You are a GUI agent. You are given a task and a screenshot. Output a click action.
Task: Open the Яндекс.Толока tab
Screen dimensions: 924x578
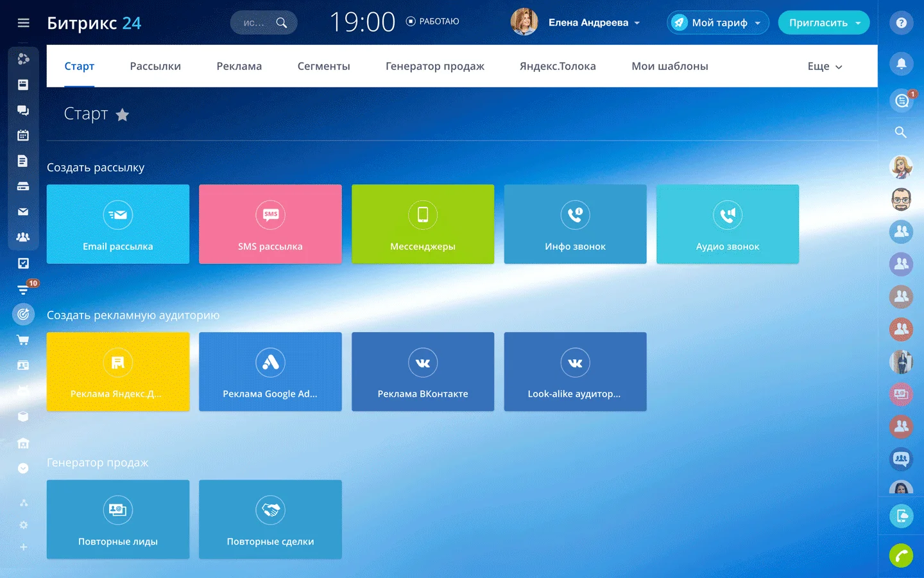(x=557, y=66)
